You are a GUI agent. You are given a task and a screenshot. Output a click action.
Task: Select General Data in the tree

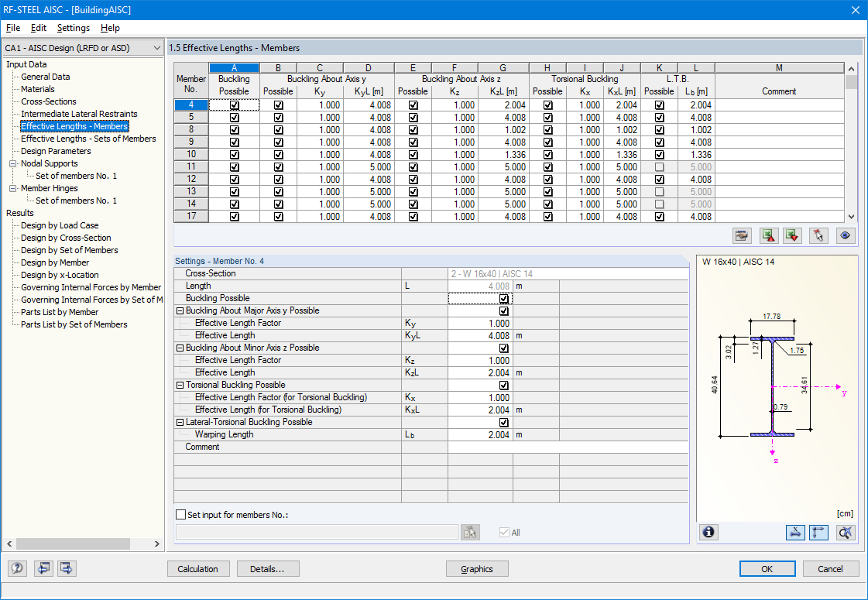coord(46,77)
